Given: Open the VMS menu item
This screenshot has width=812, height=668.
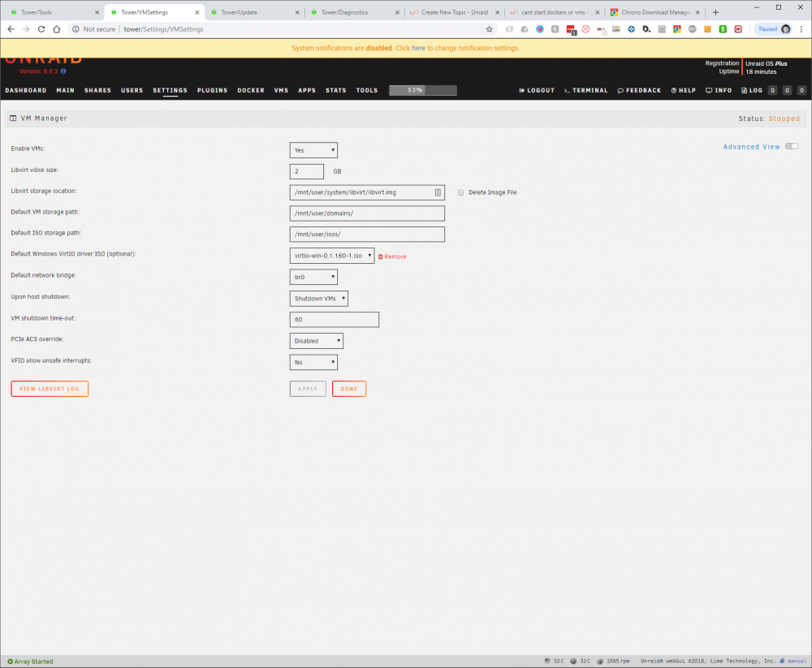Looking at the screenshot, I should click(x=281, y=90).
